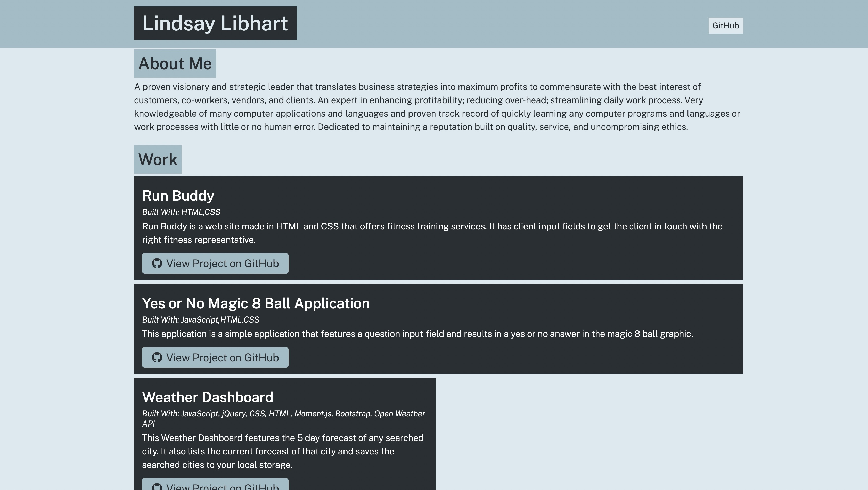Click the "Built With: HTML,CSS" line
This screenshot has width=868, height=490.
(181, 212)
